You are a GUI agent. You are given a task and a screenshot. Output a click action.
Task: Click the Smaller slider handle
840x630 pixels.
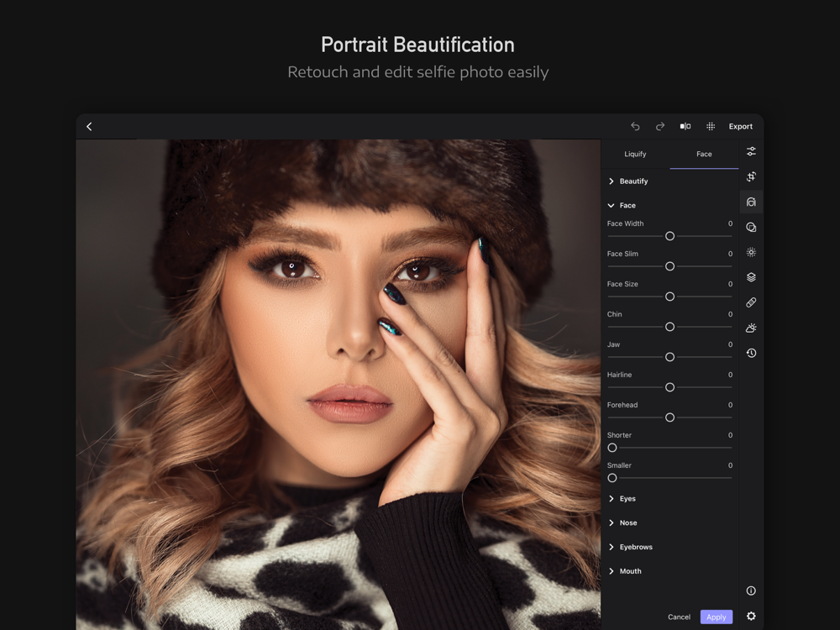tap(612, 478)
